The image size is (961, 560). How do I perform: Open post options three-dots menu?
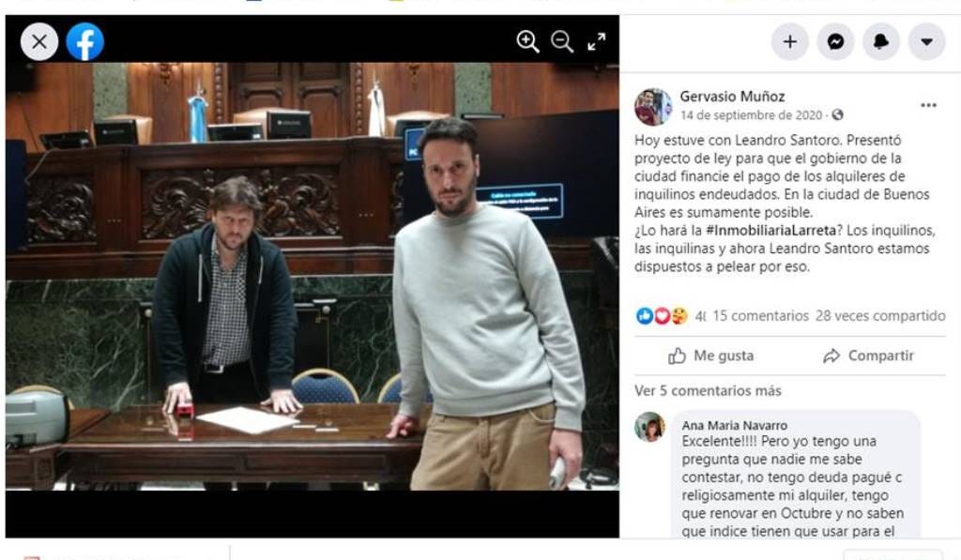[x=928, y=105]
